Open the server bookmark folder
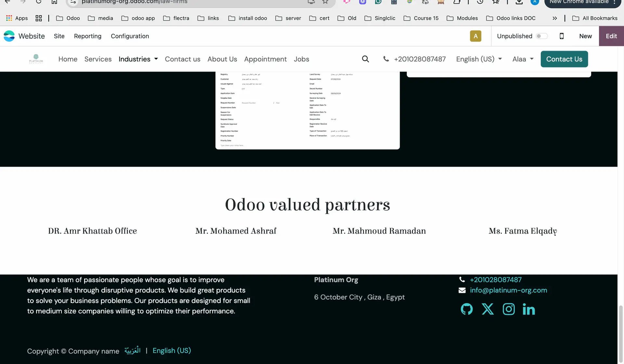Image resolution: width=624 pixels, height=364 pixels. pos(288,18)
